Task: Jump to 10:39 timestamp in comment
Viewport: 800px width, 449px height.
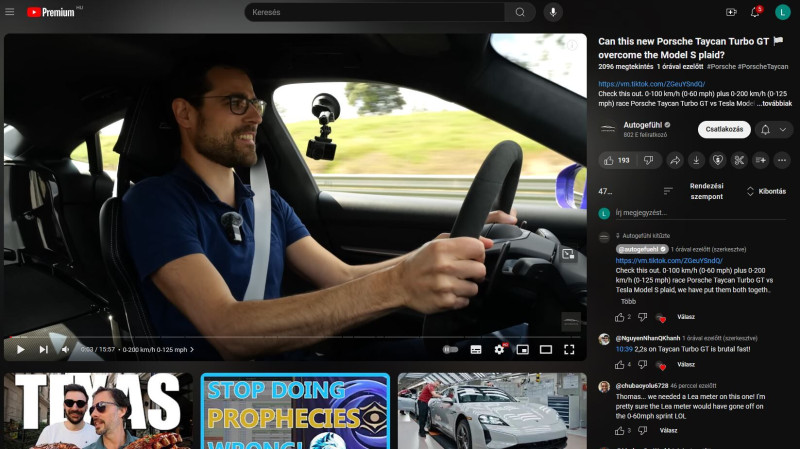Action: [624, 349]
